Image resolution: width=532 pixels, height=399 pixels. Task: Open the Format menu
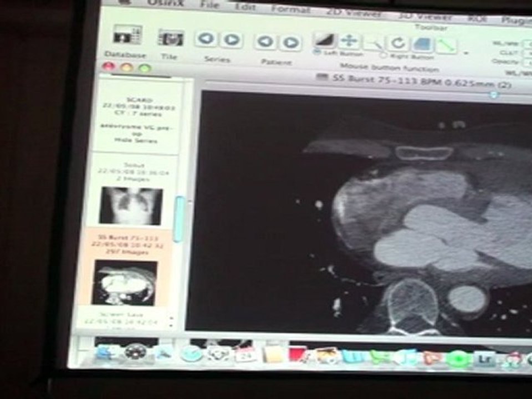pos(291,9)
